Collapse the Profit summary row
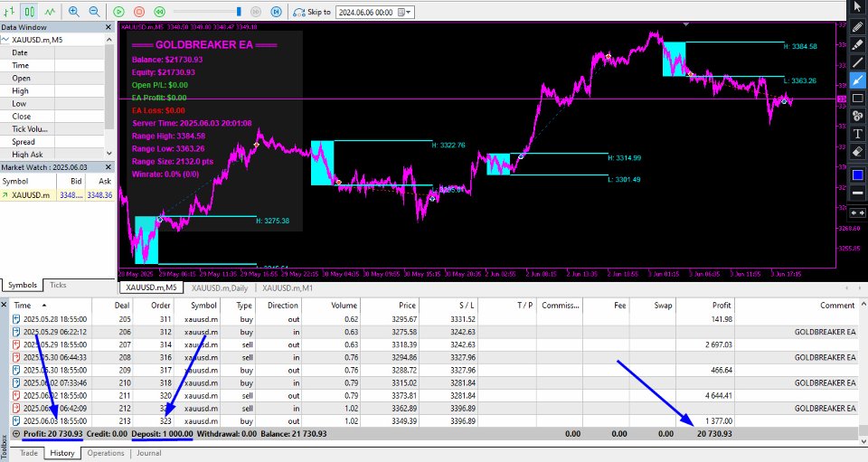Viewport: 868px width, 462px height. point(16,434)
